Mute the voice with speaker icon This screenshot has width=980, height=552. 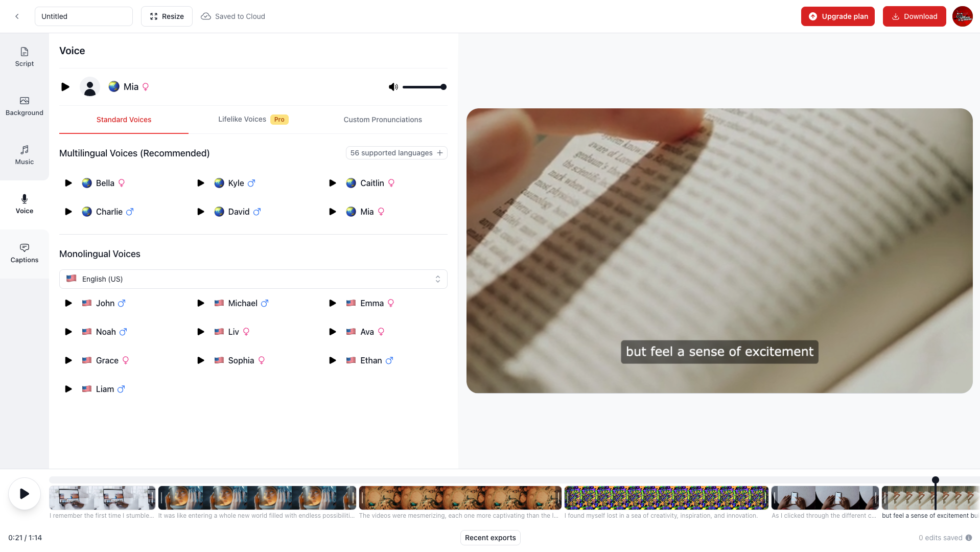point(393,87)
